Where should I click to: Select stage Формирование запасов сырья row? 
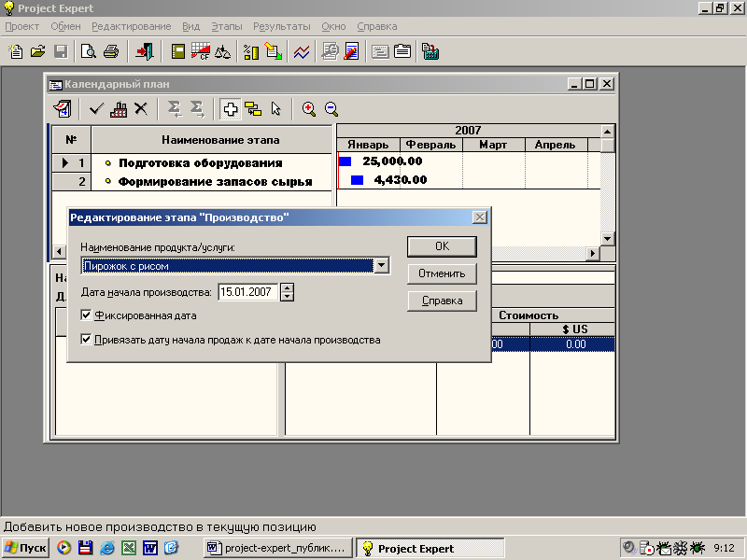tap(191, 181)
